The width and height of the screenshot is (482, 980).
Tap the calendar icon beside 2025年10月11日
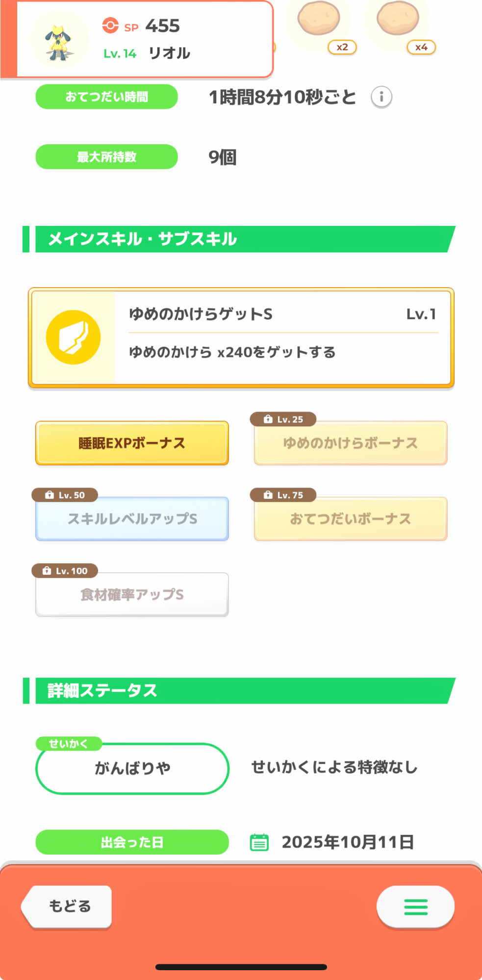click(x=259, y=842)
